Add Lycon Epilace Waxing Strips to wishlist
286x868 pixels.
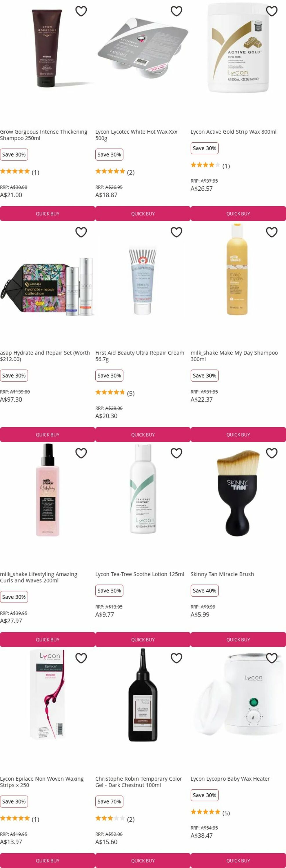[x=81, y=658]
